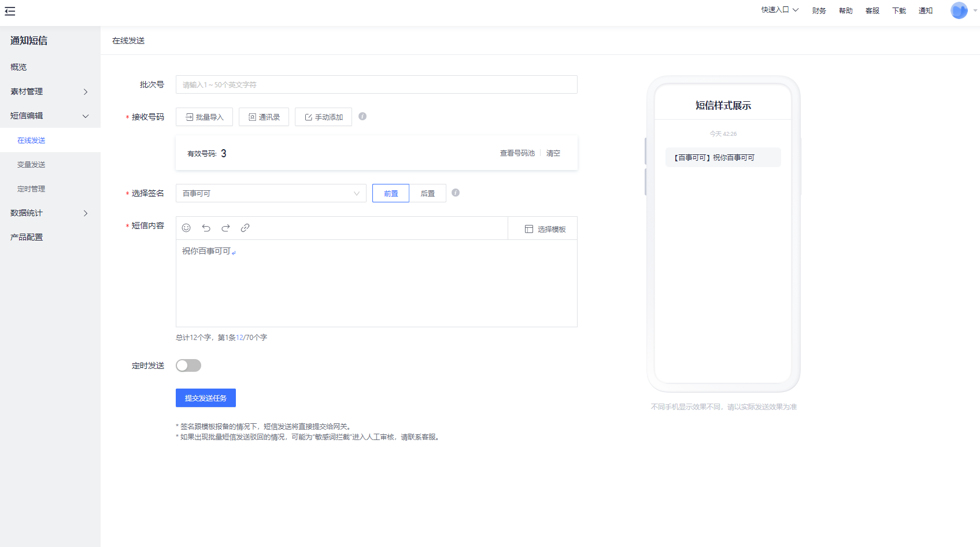Open 通知 in the top navigation
Image resolution: width=980 pixels, height=547 pixels.
click(x=925, y=10)
